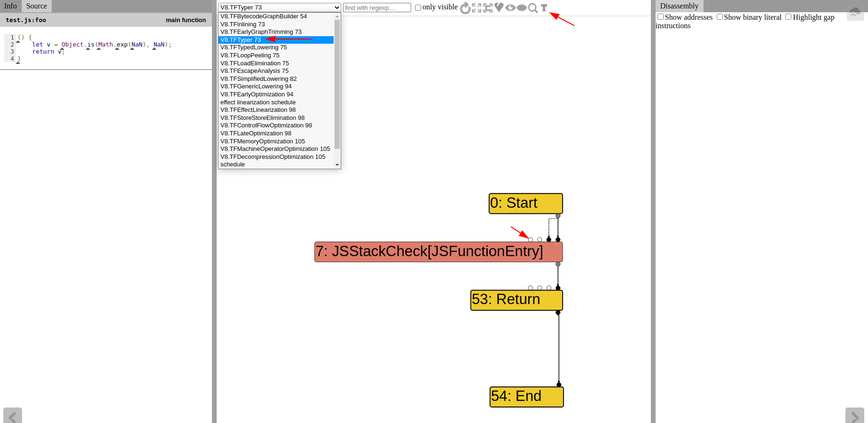Image resolution: width=868 pixels, height=423 pixels.
Task: Enable Show binary literal checkbox
Action: (x=719, y=17)
